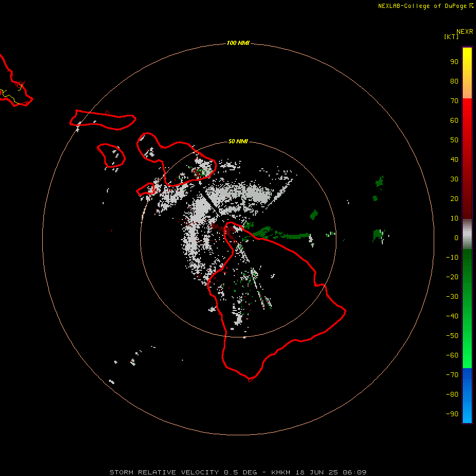476x476 pixels.
Task: Click the -40 knot value on the scale
Action: tap(452, 316)
